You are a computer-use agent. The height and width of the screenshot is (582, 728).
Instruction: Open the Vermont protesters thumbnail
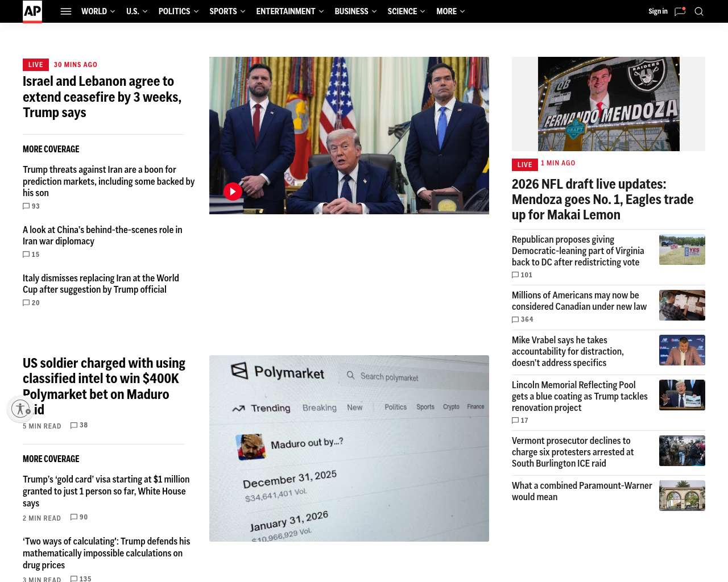click(682, 451)
